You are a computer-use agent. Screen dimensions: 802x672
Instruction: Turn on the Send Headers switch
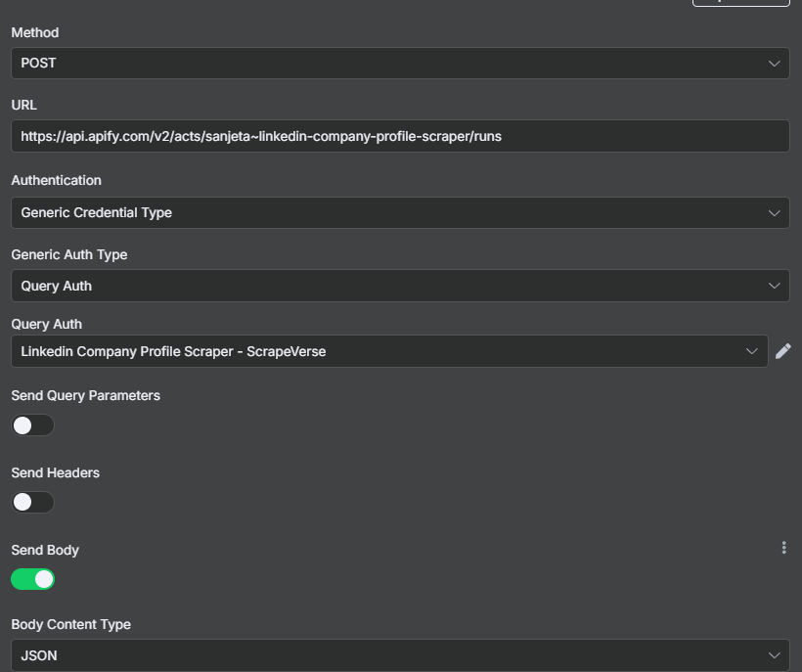32,502
